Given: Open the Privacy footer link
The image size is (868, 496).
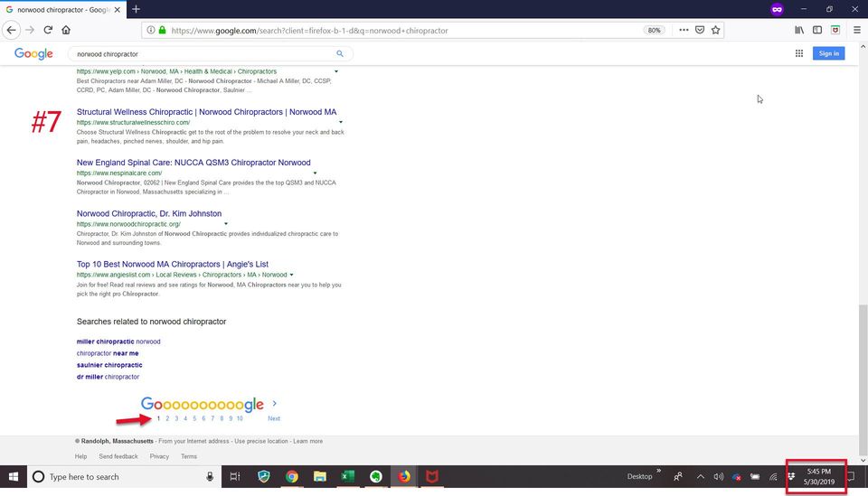Looking at the screenshot, I should (x=159, y=457).
